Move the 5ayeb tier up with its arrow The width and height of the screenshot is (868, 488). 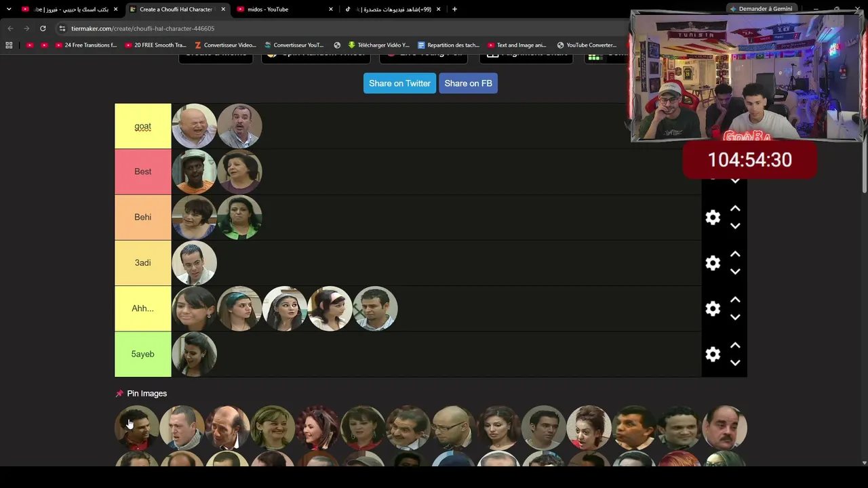pyautogui.click(x=735, y=346)
